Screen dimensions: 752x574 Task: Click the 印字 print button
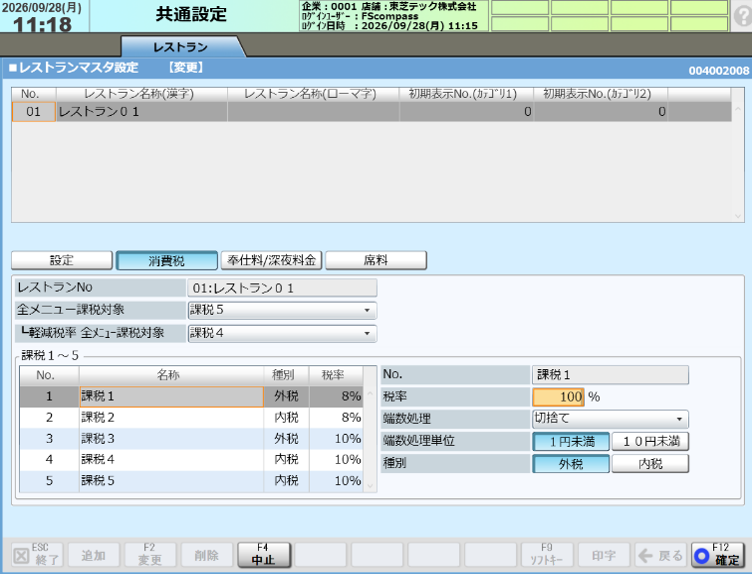[604, 555]
